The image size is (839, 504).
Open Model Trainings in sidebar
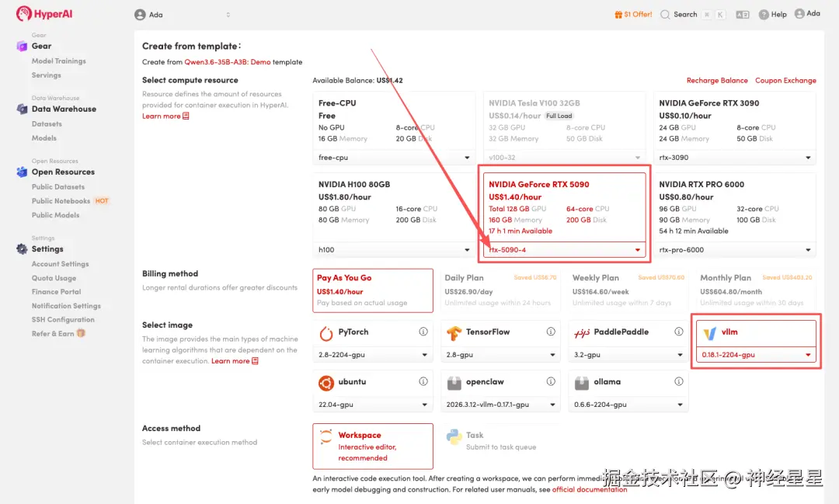coord(58,61)
